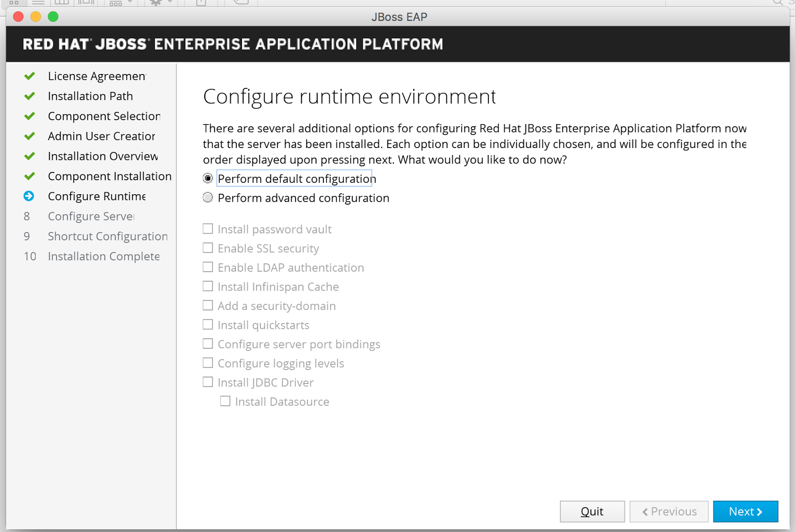Select Perform default configuration radio button
Screen dimensions: 795x532
[x=208, y=178]
